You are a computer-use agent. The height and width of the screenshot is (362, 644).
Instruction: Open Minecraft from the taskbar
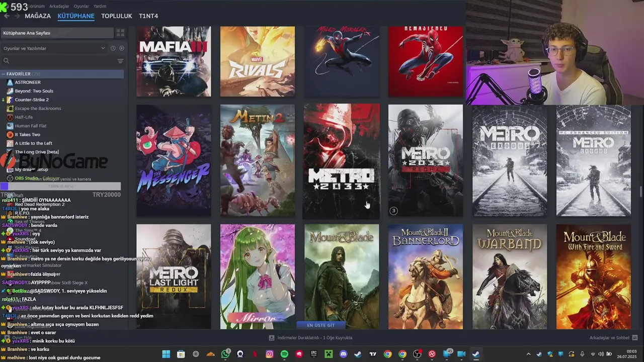tap(329, 354)
